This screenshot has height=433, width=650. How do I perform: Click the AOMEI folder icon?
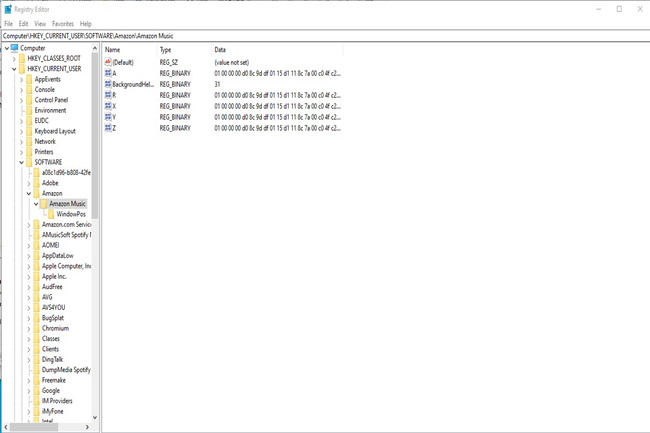[36, 245]
